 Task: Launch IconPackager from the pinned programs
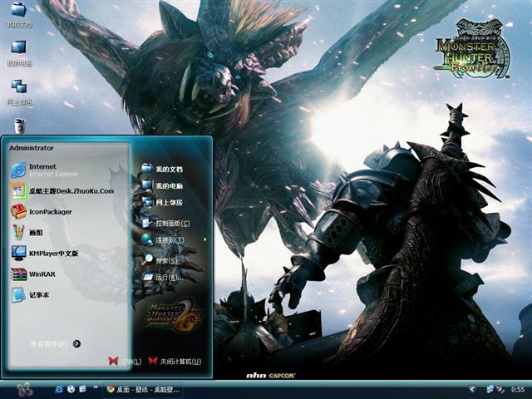coord(50,211)
